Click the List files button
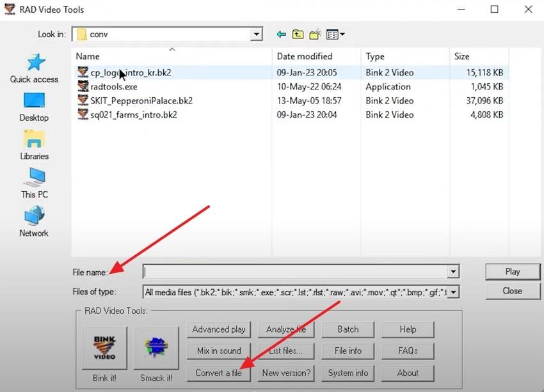 (x=286, y=351)
